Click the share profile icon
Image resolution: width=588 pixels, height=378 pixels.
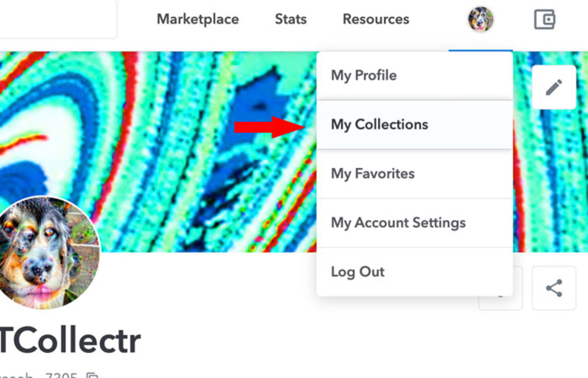pyautogui.click(x=554, y=288)
